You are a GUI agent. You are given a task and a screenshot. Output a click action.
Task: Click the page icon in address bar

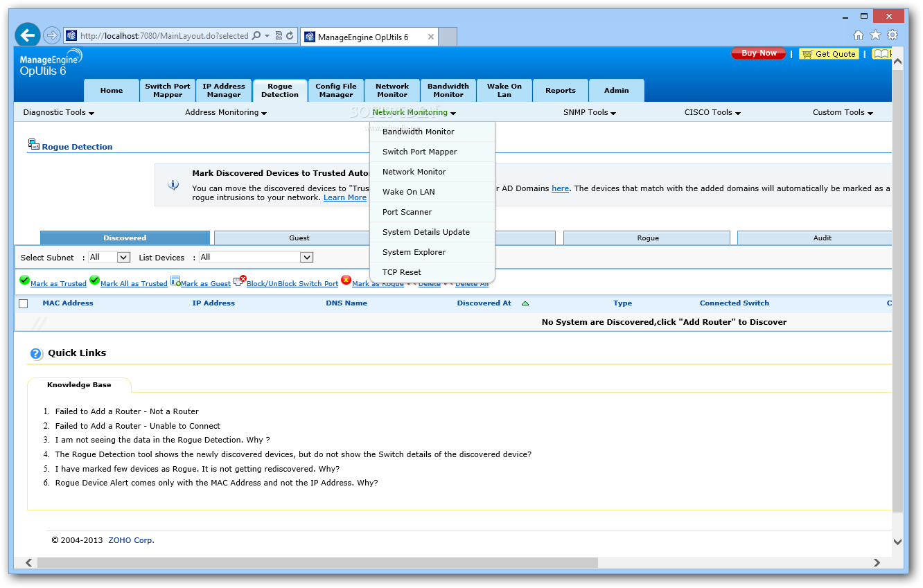(71, 35)
